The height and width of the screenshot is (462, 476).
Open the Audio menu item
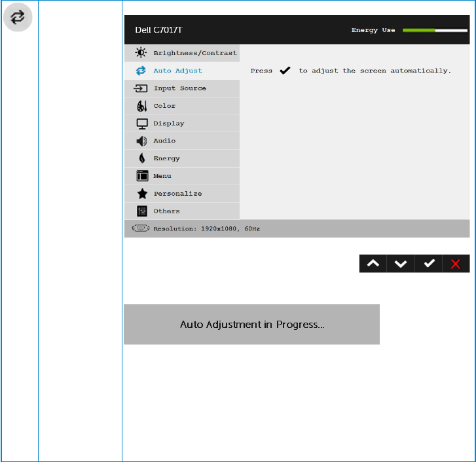[x=182, y=141]
